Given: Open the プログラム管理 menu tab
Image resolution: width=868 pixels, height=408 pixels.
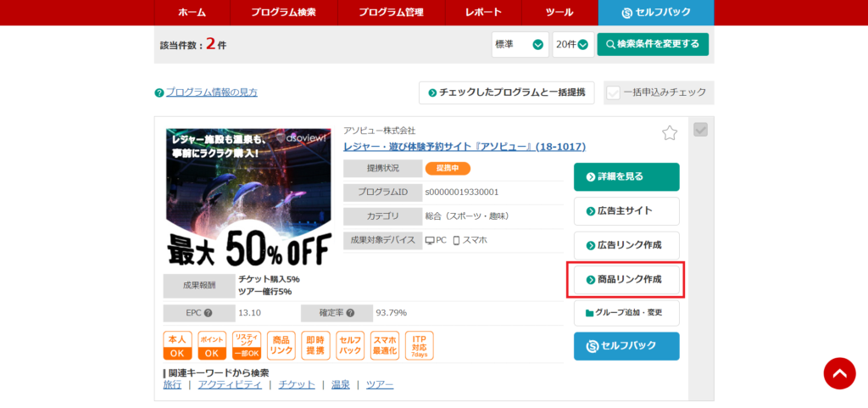Looking at the screenshot, I should tap(391, 12).
